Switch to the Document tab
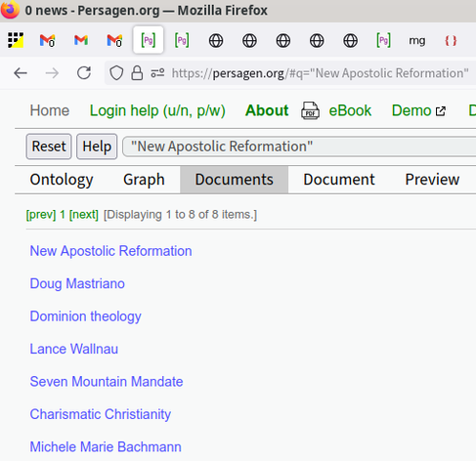 (x=339, y=180)
